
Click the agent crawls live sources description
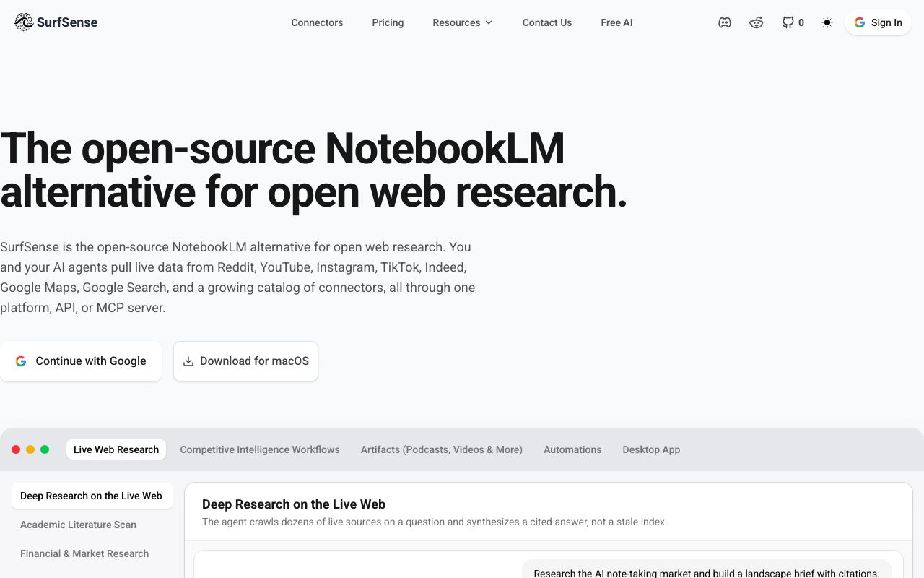click(x=435, y=522)
